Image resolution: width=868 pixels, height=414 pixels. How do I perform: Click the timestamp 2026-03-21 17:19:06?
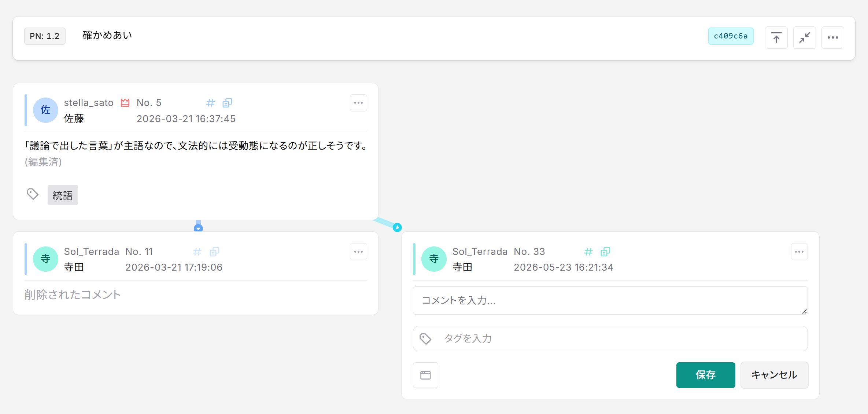click(174, 267)
